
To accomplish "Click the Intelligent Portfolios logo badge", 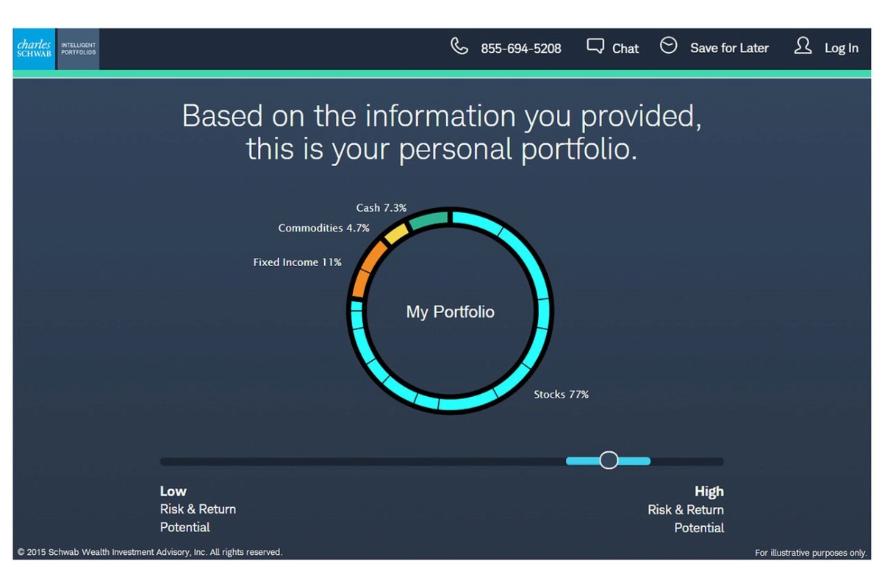I will [x=78, y=49].
